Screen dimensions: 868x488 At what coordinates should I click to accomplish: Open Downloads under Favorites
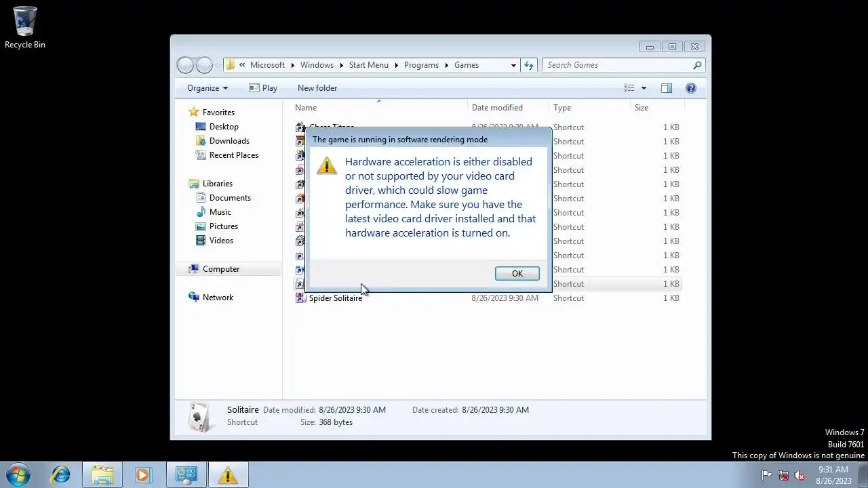229,141
